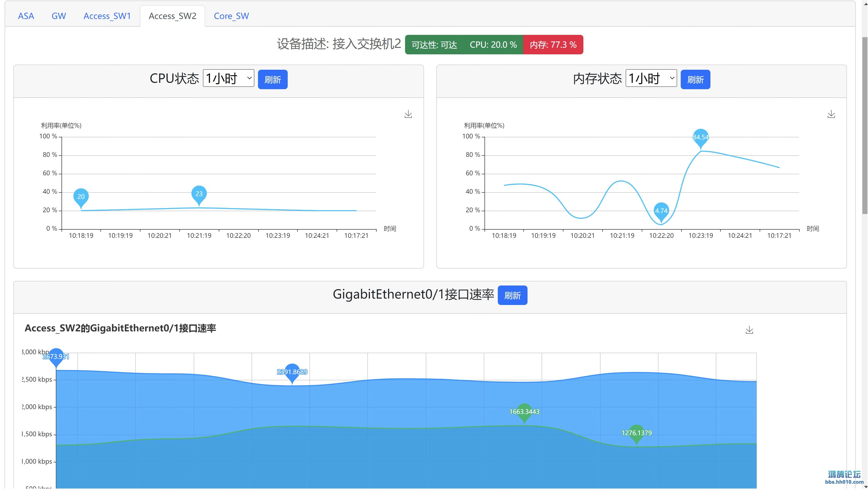Click the green rate marker 1663.3443
The width and height of the screenshot is (868, 489).
pos(524,413)
